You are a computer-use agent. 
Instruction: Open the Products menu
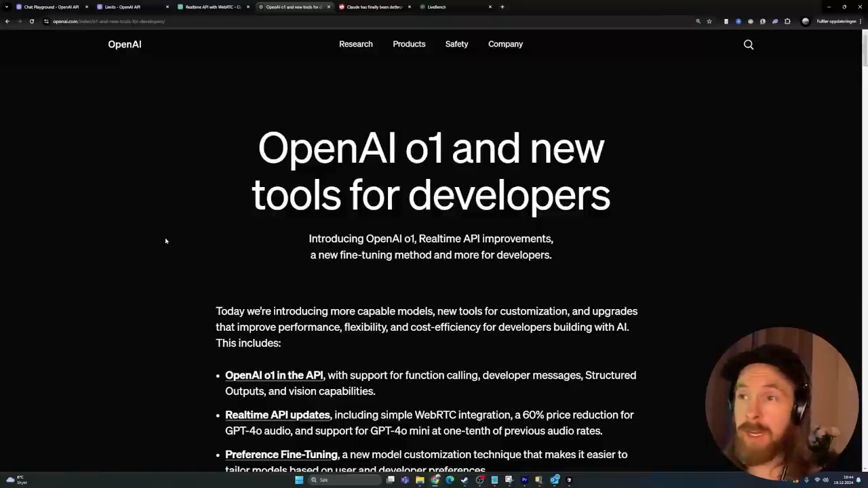(x=409, y=44)
